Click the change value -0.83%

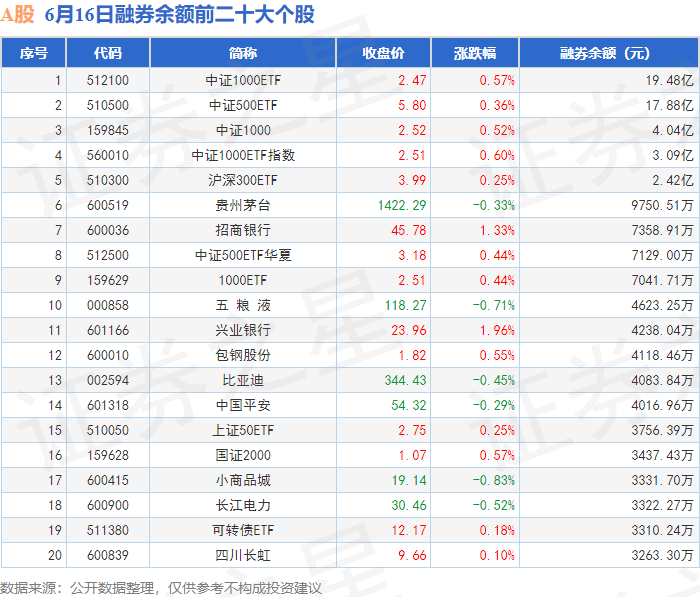point(494,480)
